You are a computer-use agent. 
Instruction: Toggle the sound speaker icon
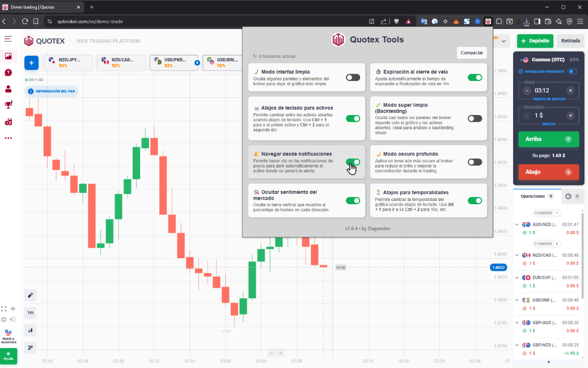point(13,319)
